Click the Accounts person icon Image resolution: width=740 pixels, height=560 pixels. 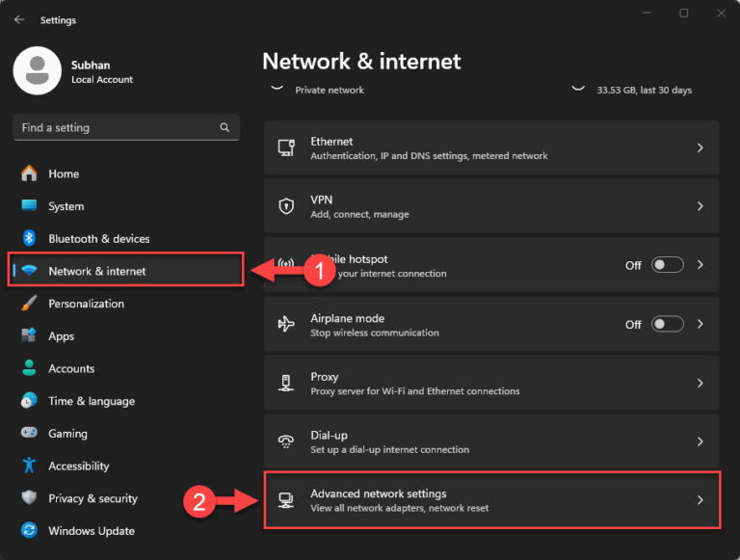click(29, 368)
